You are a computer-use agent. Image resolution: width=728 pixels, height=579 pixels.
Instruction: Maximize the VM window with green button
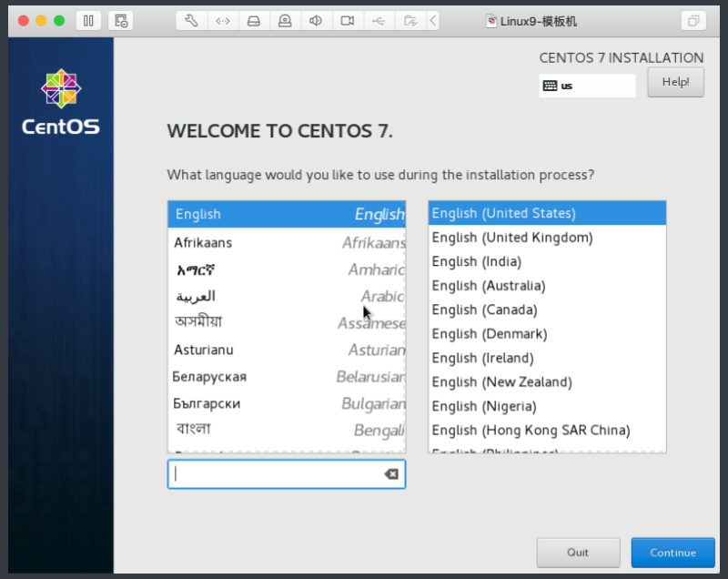pyautogui.click(x=59, y=21)
